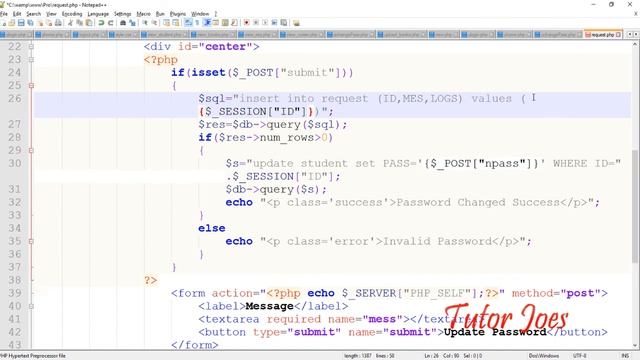The image size is (640, 360).
Task: Click the Cut scissors icon
Action: [x=70, y=23]
